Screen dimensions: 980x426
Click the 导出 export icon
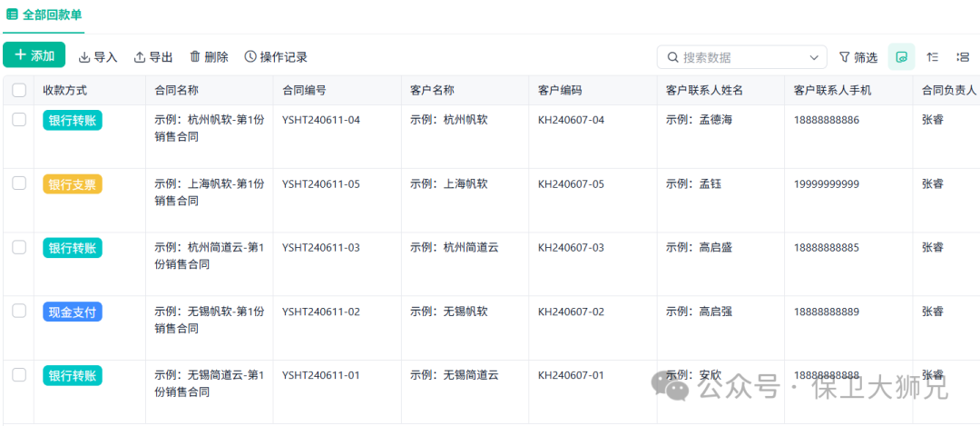(x=140, y=57)
